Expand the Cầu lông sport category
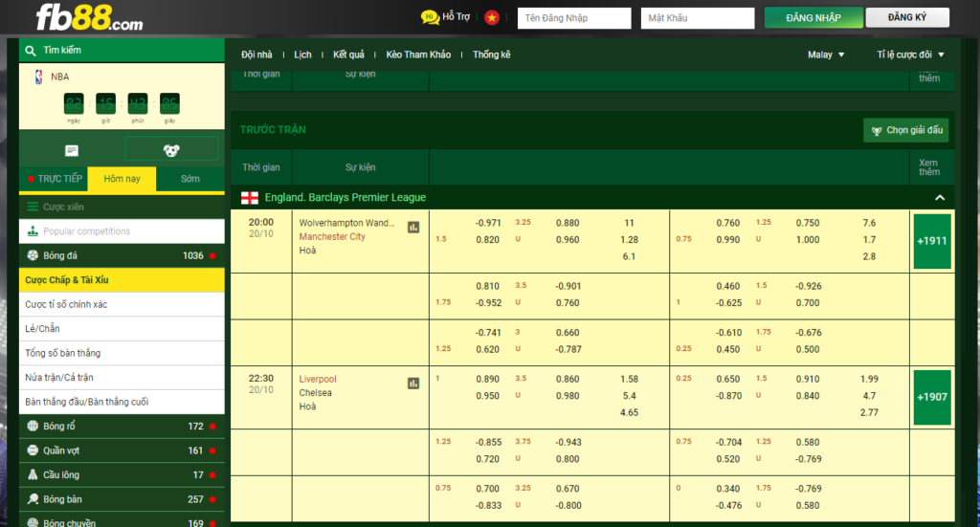Image resolution: width=980 pixels, height=527 pixels. [122, 474]
